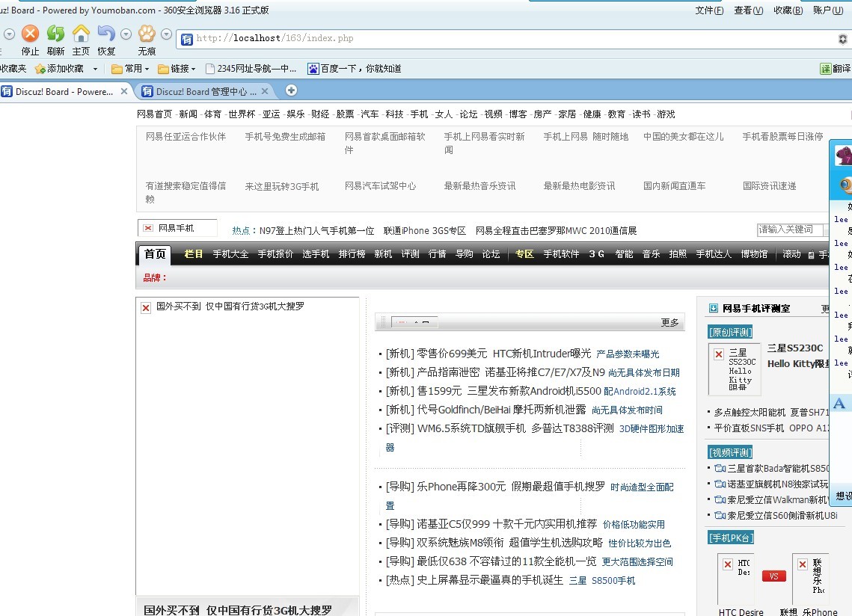Click the blue letter A icon on the side panel

839,403
